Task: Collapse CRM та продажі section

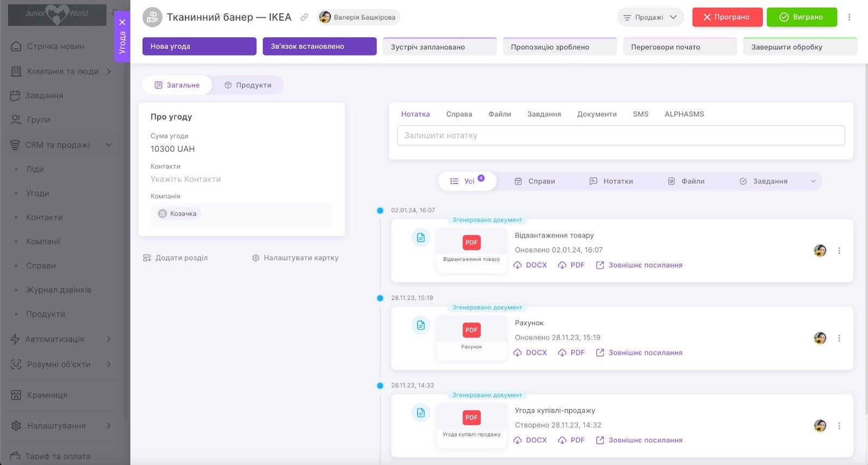Action: click(x=108, y=145)
